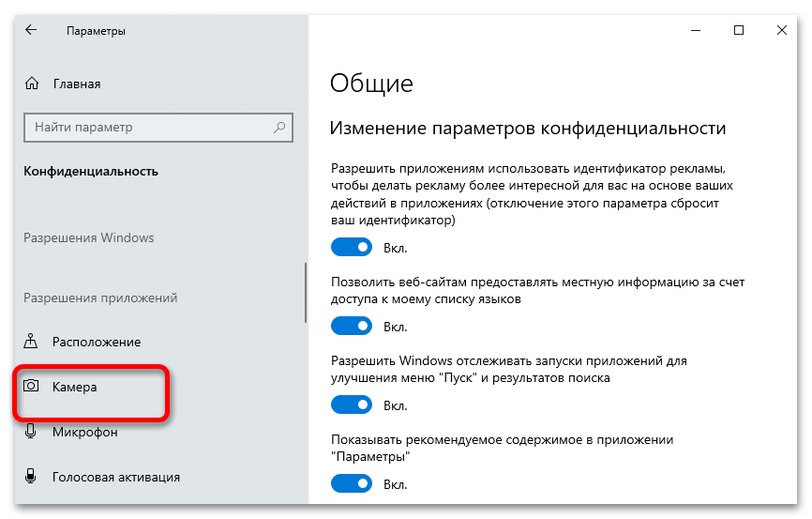The image size is (812, 519).
Task: Open the Главная home icon
Action: point(32,84)
